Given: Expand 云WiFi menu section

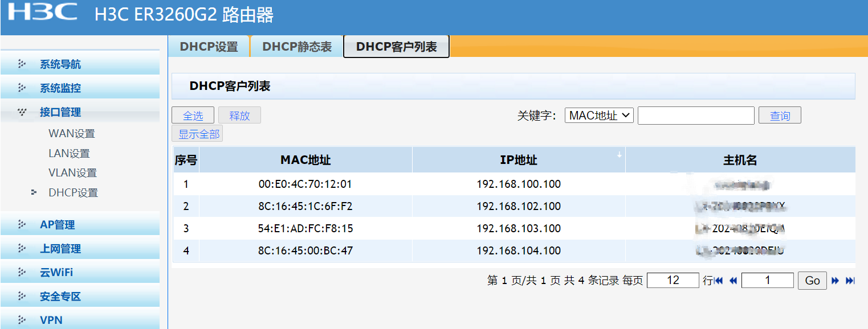Looking at the screenshot, I should click(x=80, y=272).
